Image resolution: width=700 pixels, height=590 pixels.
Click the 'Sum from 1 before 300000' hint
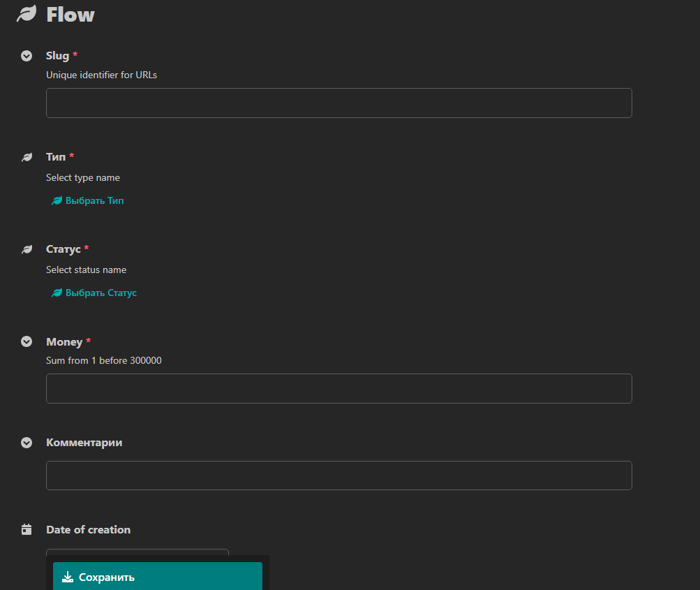(x=103, y=360)
